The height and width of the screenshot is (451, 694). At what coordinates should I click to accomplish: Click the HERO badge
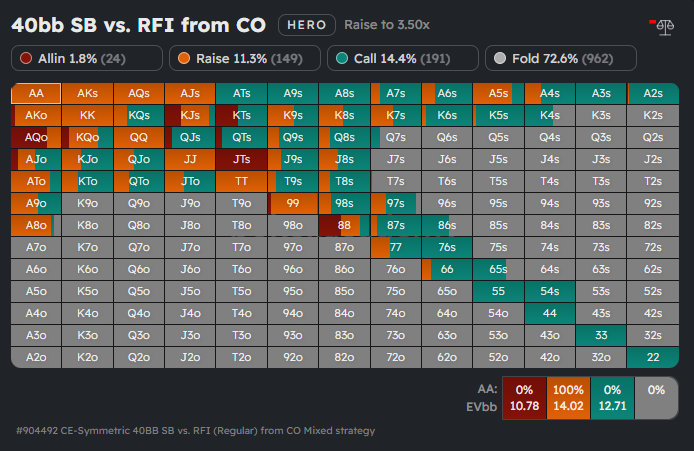click(x=306, y=24)
